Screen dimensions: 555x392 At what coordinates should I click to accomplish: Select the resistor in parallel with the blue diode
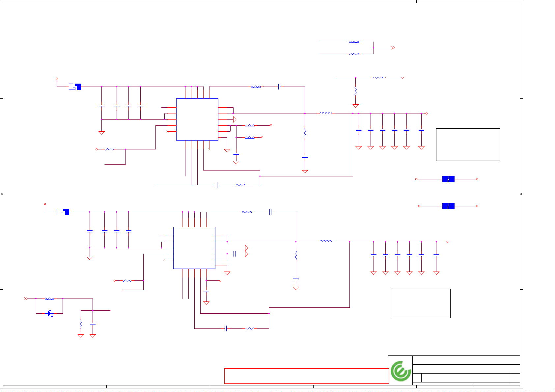pos(49,299)
